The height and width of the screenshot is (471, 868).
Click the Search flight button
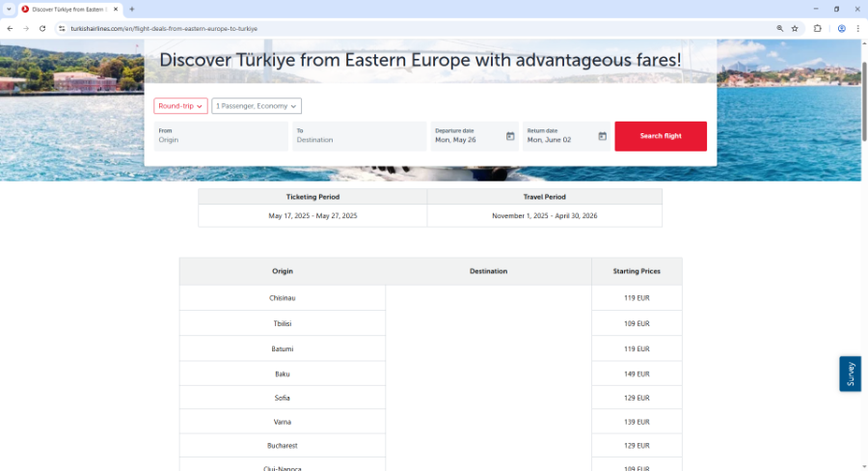coord(661,136)
